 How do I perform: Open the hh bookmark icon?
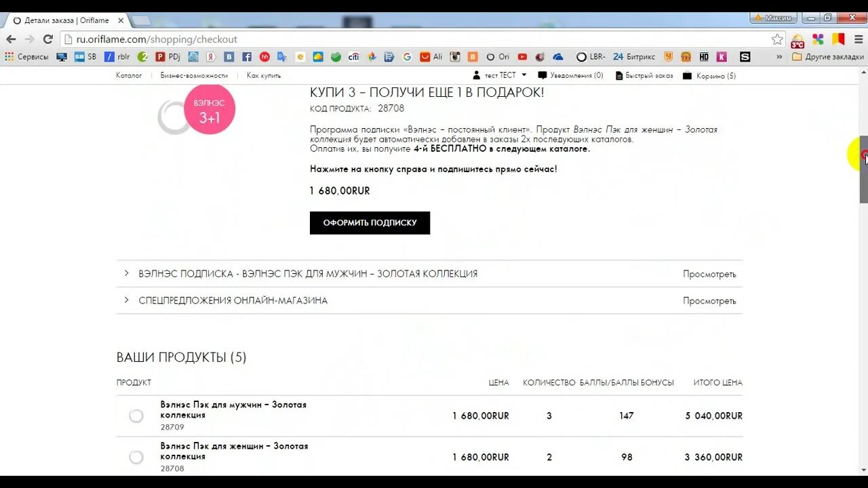click(264, 57)
